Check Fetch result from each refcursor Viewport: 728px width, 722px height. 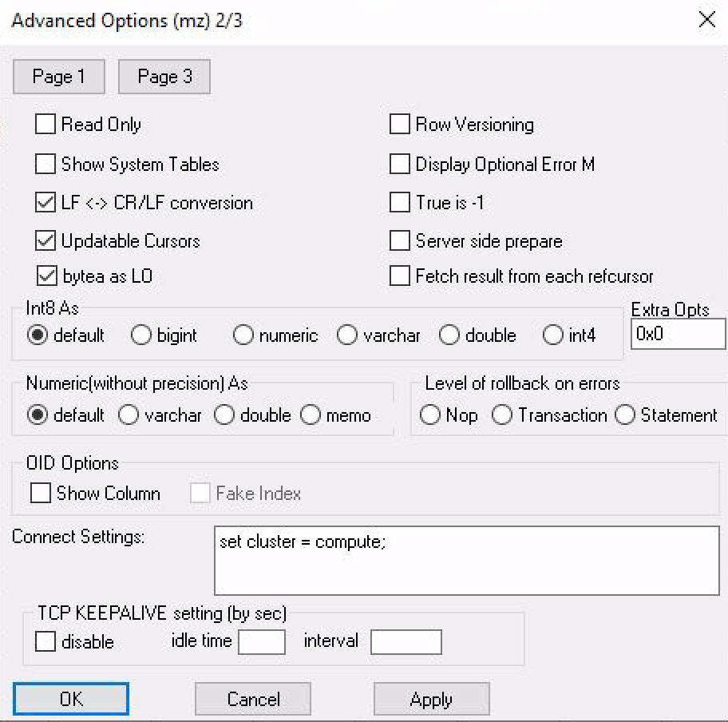399,276
